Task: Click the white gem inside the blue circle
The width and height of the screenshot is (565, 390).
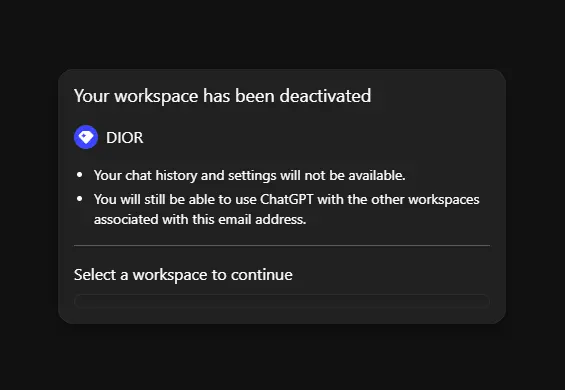Action: [x=86, y=137]
